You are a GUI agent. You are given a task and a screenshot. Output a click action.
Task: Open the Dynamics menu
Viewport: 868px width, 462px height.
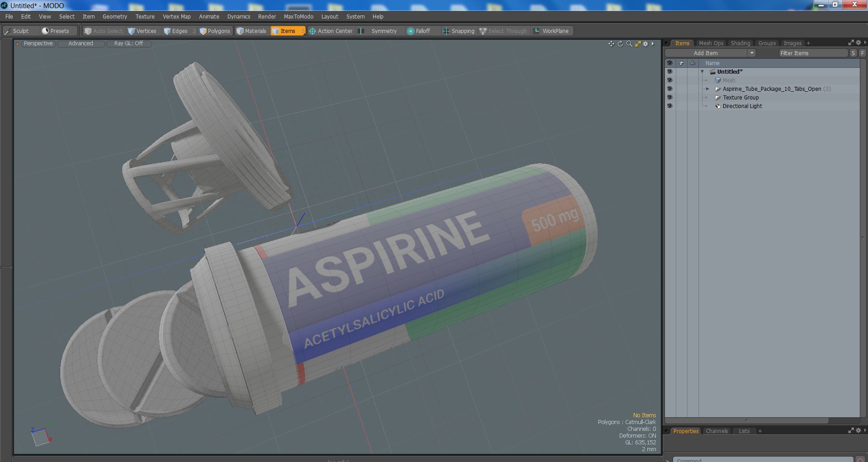pyautogui.click(x=238, y=16)
